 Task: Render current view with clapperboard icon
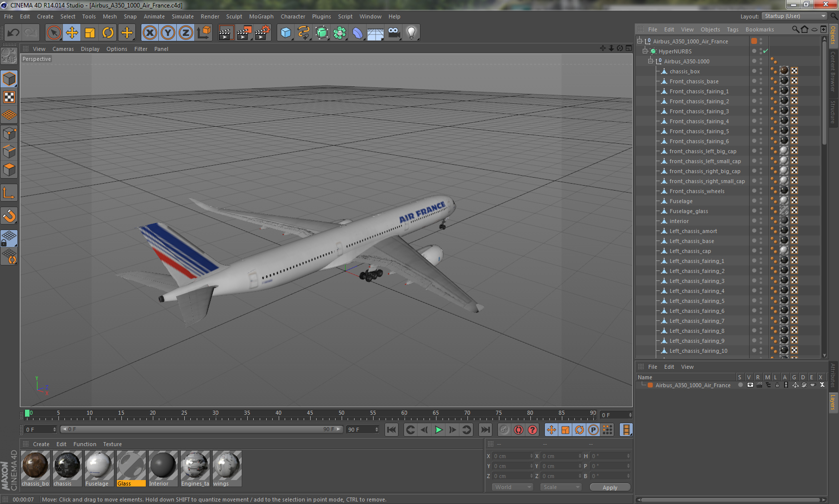[x=226, y=33]
